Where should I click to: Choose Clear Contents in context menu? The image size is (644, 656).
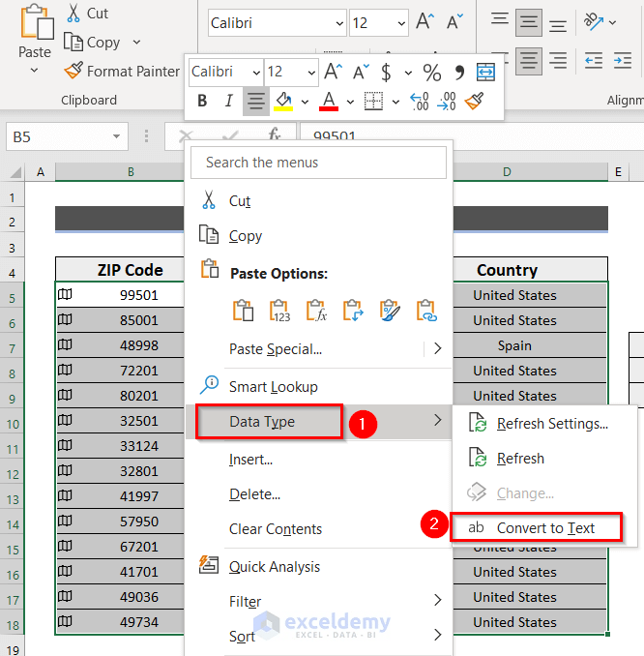[x=318, y=529]
